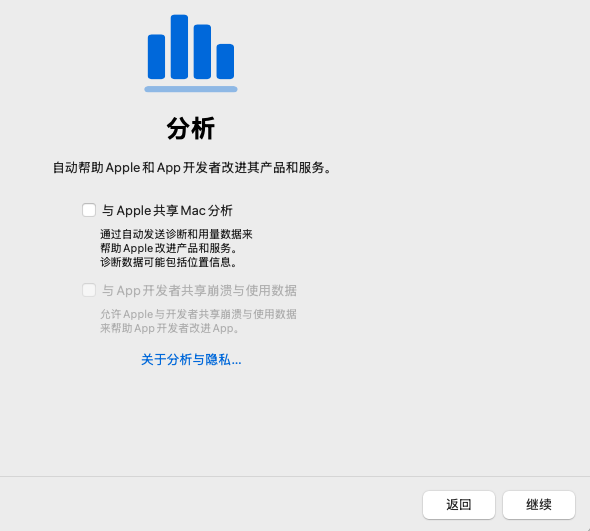Image resolution: width=590 pixels, height=531 pixels.
Task: Toggle the 与 App 开发者共享崩溃与使用数据 checkbox
Action: click(89, 290)
